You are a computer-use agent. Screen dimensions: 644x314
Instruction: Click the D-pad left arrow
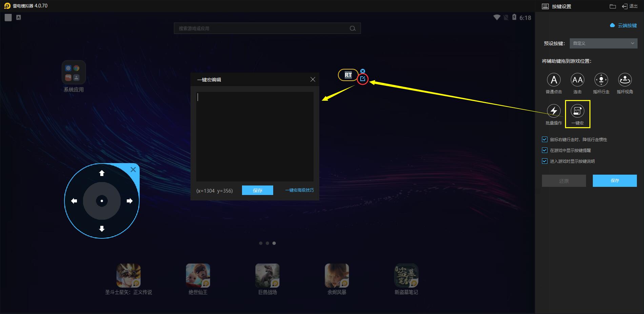pos(74,201)
